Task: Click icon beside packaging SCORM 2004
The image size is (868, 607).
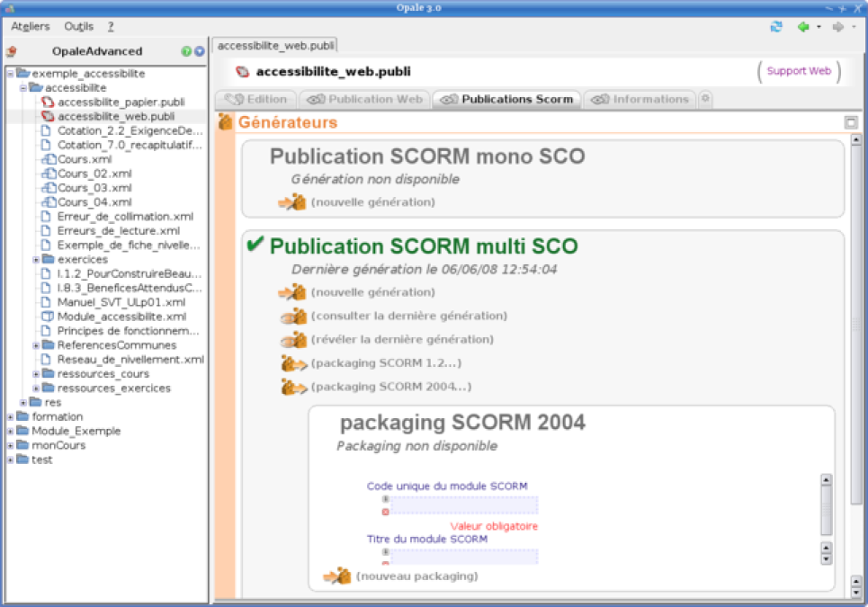Action: point(294,388)
